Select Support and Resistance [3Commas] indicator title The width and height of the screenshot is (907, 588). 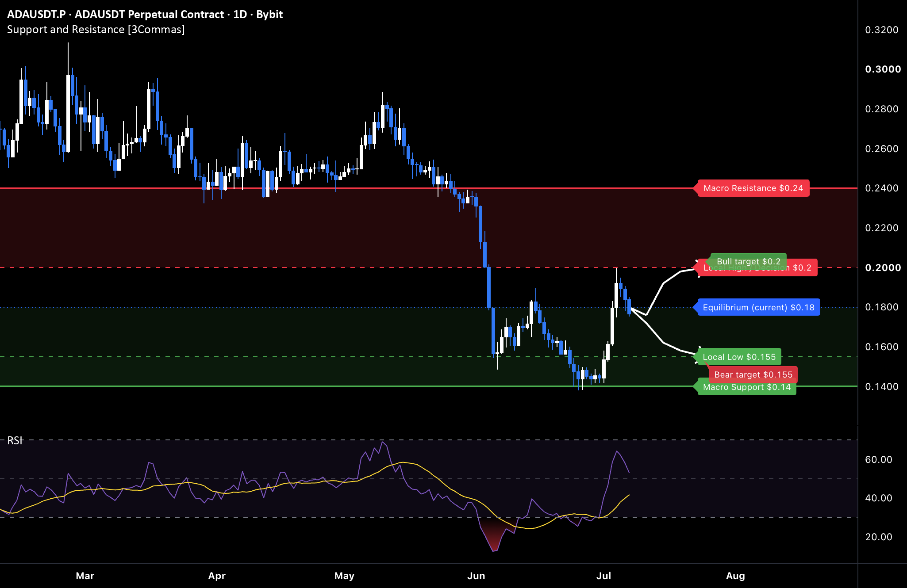(96, 30)
